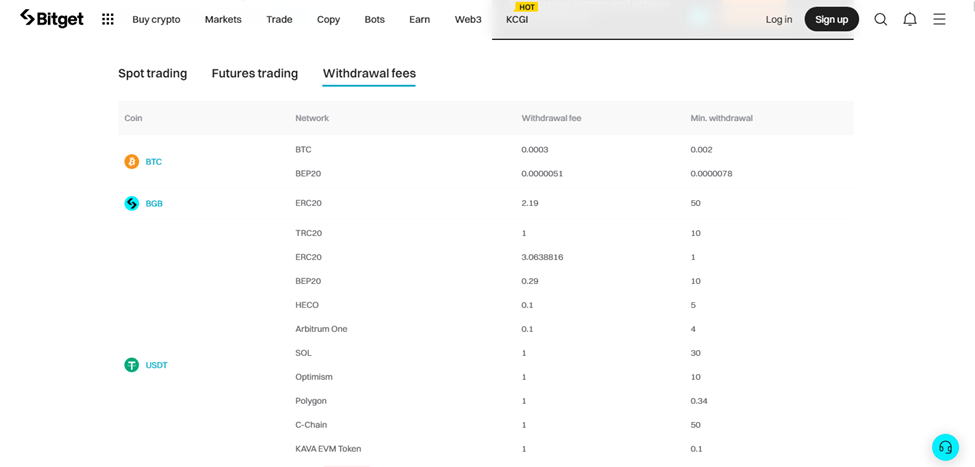Select the 0.0003 withdrawal fee value

click(x=535, y=150)
